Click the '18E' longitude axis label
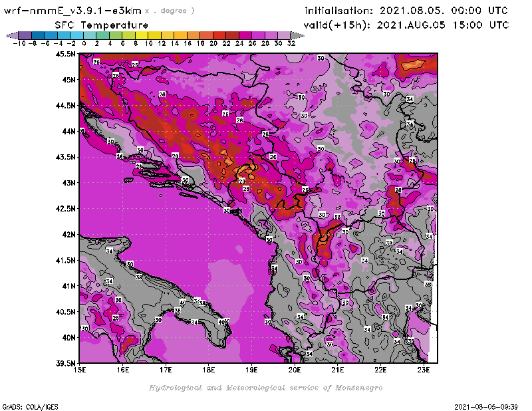Image resolution: width=532 pixels, height=411 pixels. 209,370
